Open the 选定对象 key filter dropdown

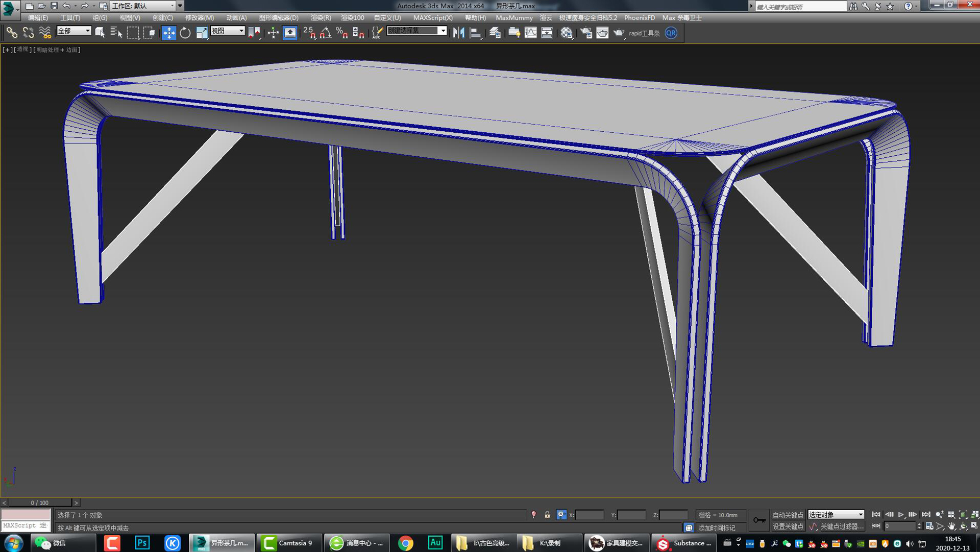836,514
